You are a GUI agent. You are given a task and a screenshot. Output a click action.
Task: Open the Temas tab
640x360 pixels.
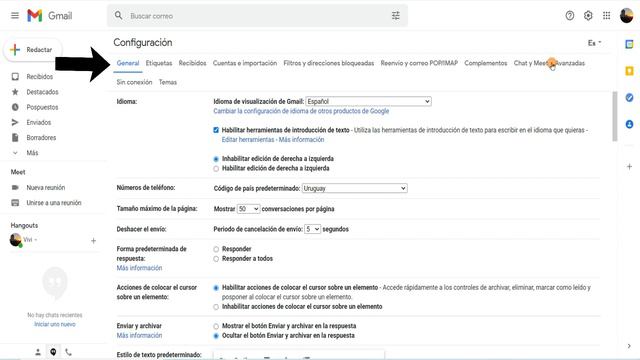tap(168, 82)
